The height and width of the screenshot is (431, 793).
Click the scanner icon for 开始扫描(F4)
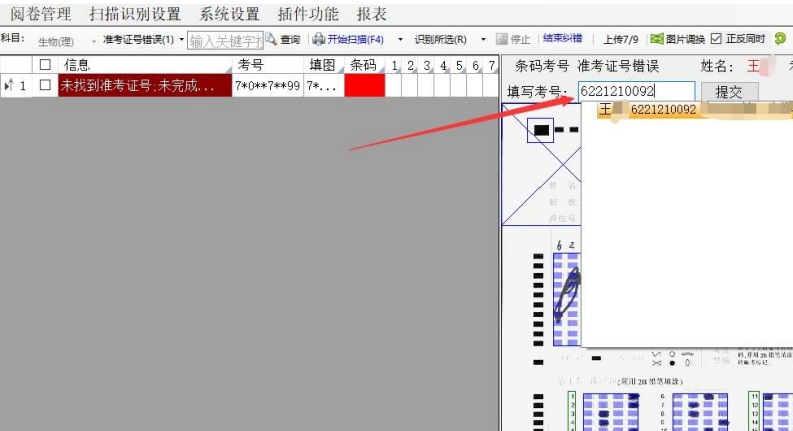(318, 39)
